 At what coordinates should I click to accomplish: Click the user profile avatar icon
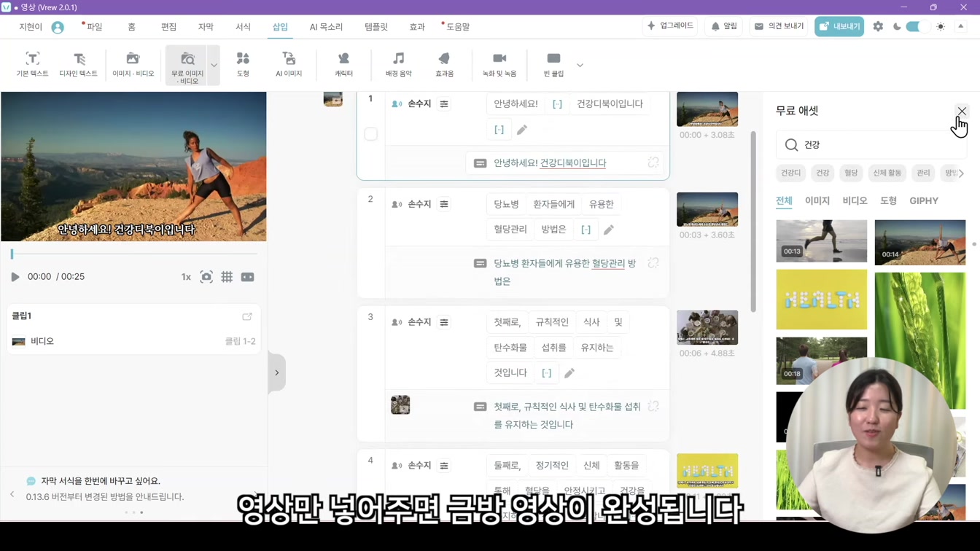point(58,27)
